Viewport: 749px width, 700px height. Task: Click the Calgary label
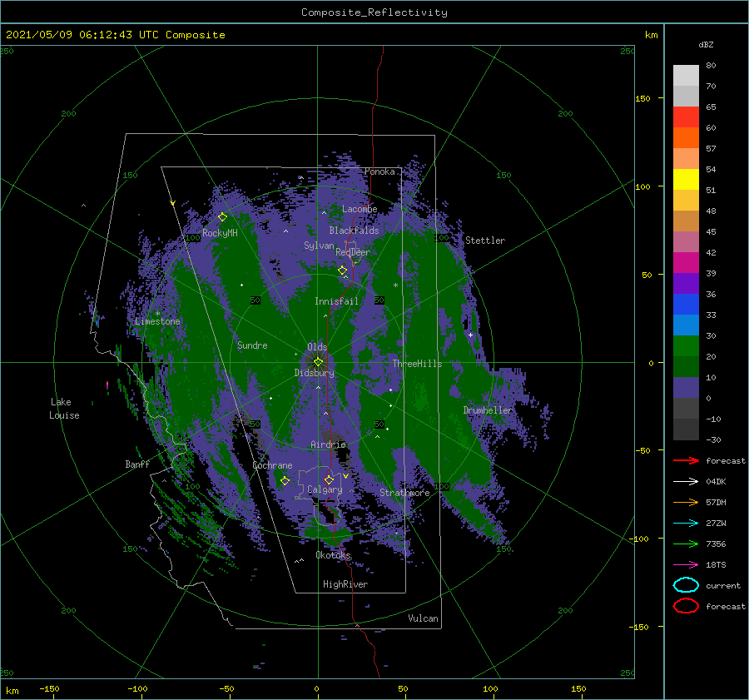pyautogui.click(x=325, y=489)
